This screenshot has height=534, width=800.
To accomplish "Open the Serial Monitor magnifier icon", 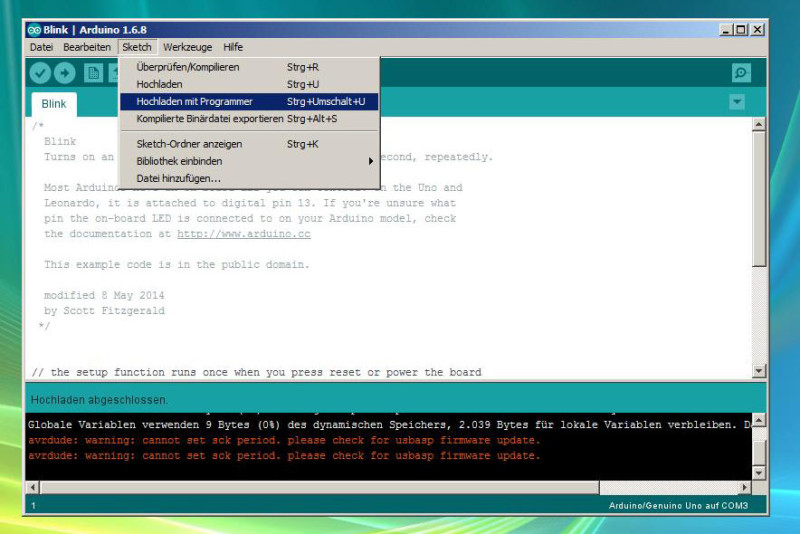I will 741,73.
